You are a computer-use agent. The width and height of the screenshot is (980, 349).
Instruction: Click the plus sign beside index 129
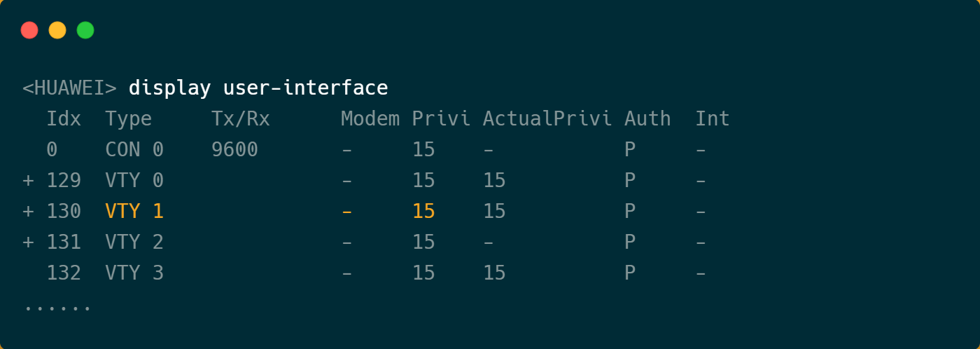[28, 181]
